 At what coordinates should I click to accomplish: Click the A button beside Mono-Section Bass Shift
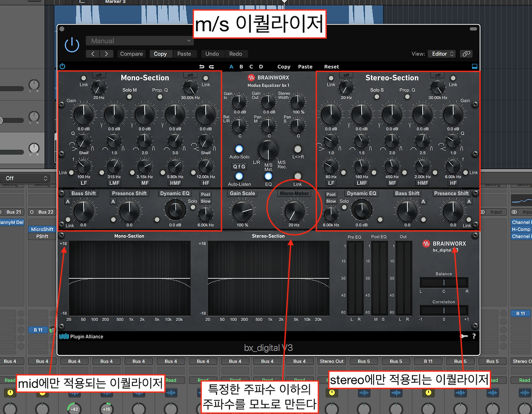(x=68, y=202)
